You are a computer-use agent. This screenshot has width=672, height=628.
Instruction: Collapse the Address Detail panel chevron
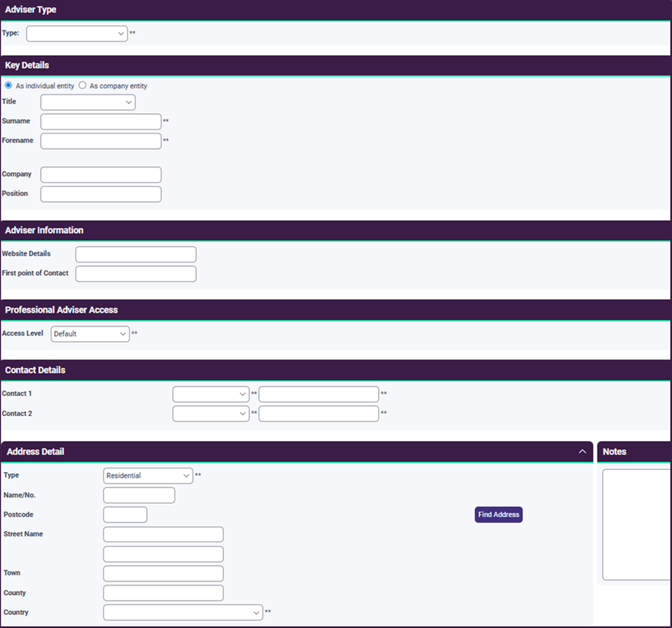point(583,452)
